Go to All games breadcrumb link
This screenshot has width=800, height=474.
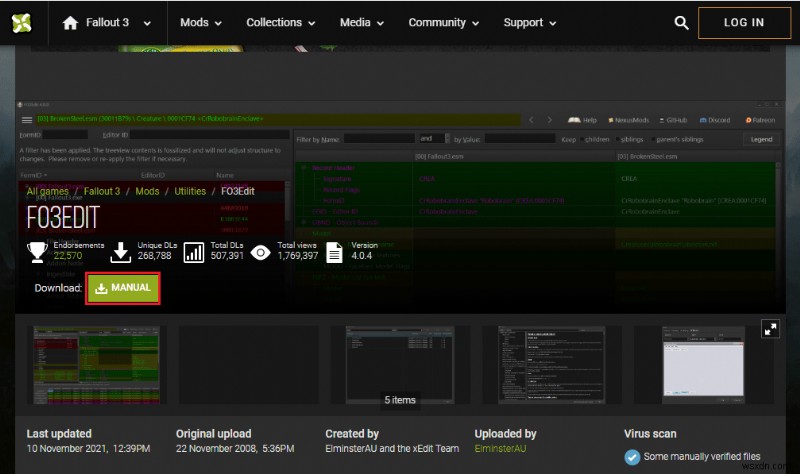pyautogui.click(x=48, y=191)
